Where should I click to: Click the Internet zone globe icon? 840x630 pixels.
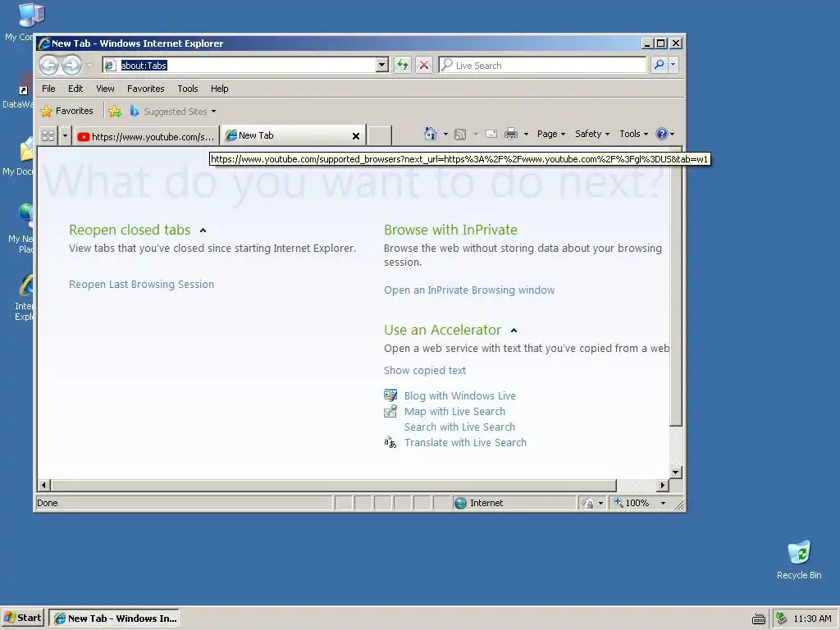[x=460, y=503]
